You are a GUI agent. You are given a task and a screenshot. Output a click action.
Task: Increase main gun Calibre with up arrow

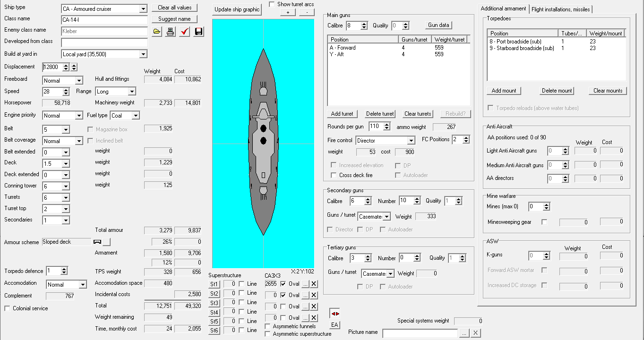(x=364, y=24)
